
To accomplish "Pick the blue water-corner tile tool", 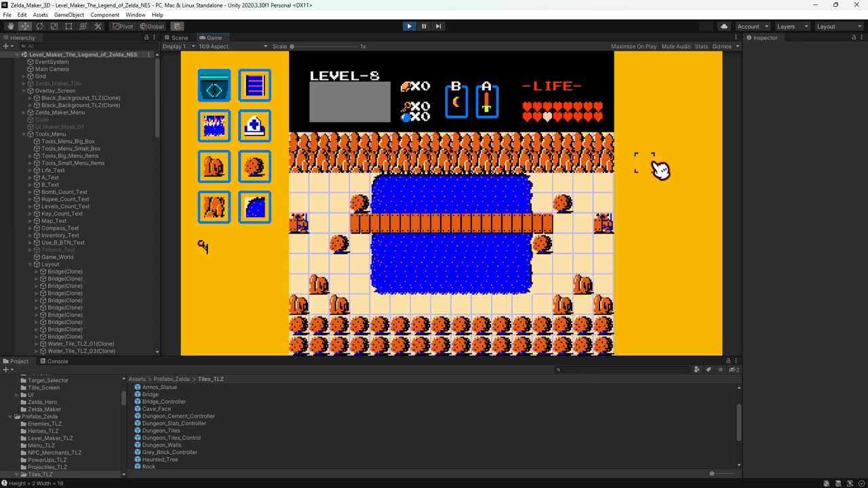I will pos(255,207).
